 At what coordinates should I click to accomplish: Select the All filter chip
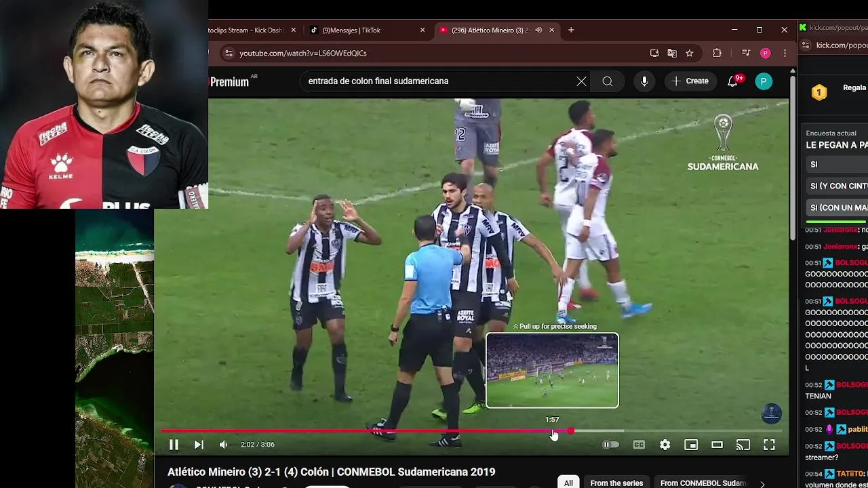[568, 483]
